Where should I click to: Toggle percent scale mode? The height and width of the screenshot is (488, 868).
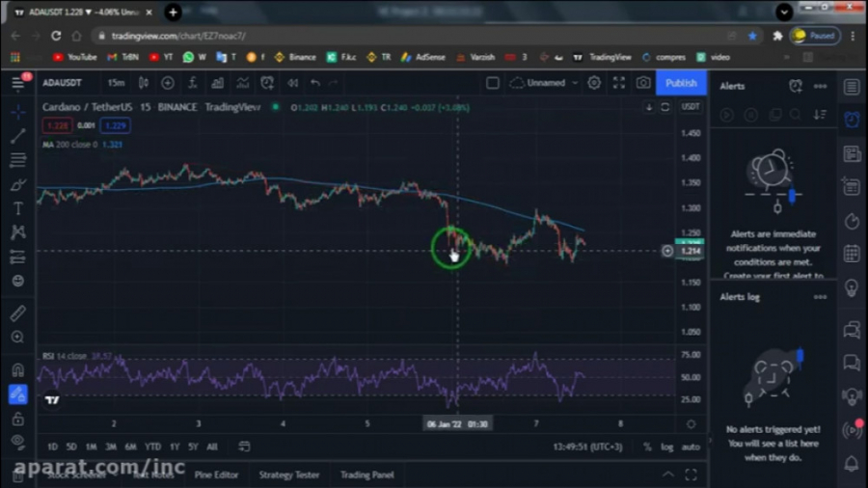(647, 447)
